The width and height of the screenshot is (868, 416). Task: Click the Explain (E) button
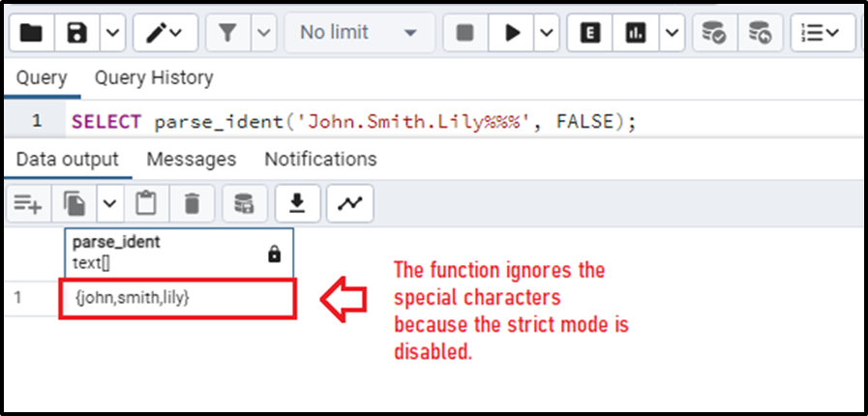pos(590,33)
